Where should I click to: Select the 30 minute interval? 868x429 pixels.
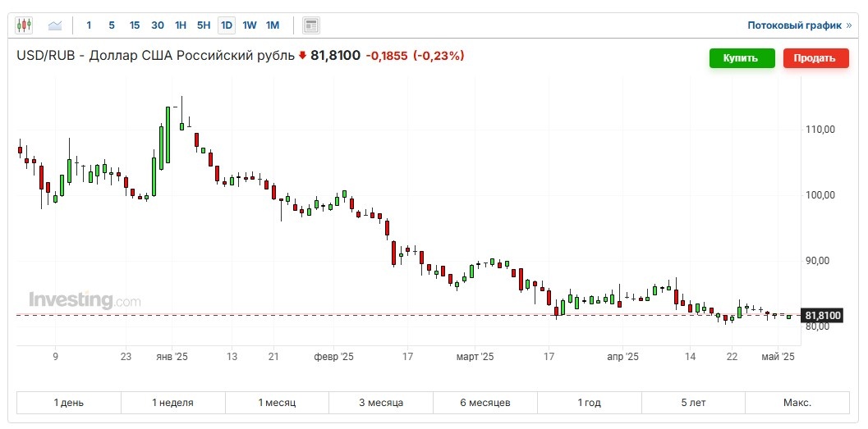click(158, 25)
